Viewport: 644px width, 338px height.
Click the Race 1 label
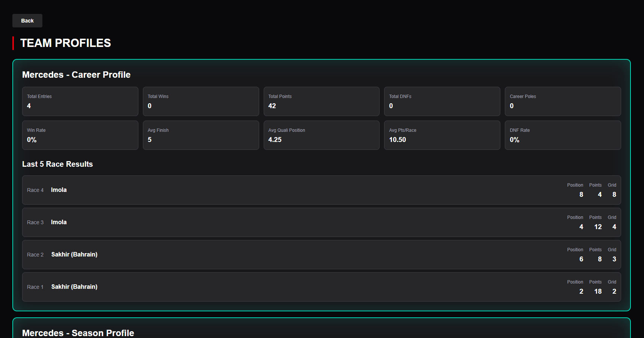click(x=35, y=287)
